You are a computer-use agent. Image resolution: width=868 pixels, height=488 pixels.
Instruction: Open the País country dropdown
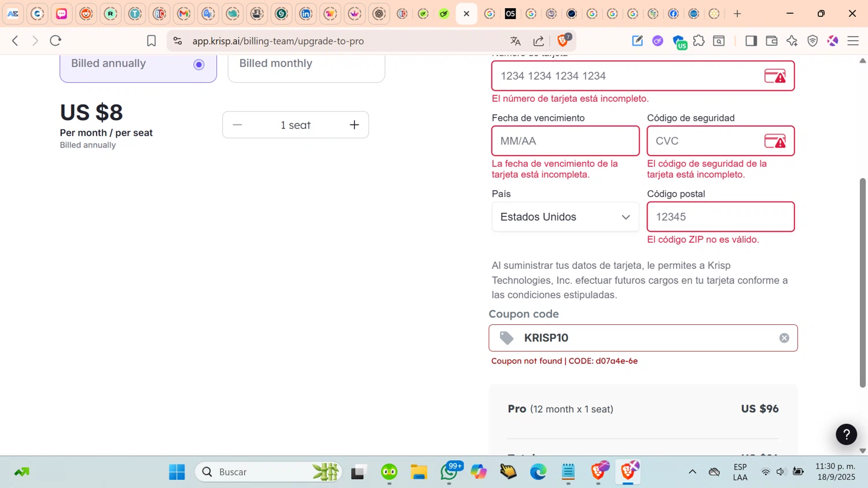pos(565,217)
